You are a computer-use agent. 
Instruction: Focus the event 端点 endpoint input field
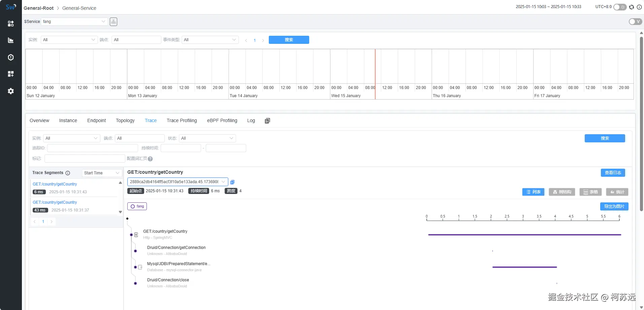click(x=136, y=40)
